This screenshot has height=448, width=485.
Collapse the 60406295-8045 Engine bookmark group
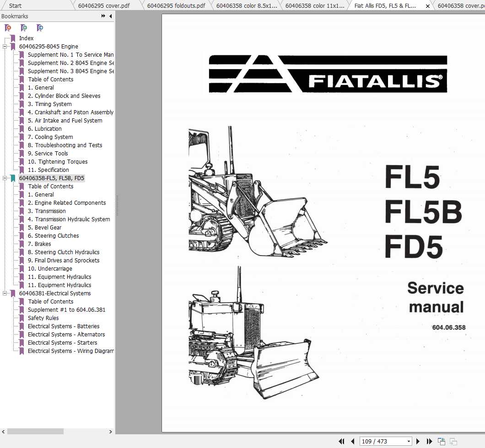pyautogui.click(x=5, y=47)
